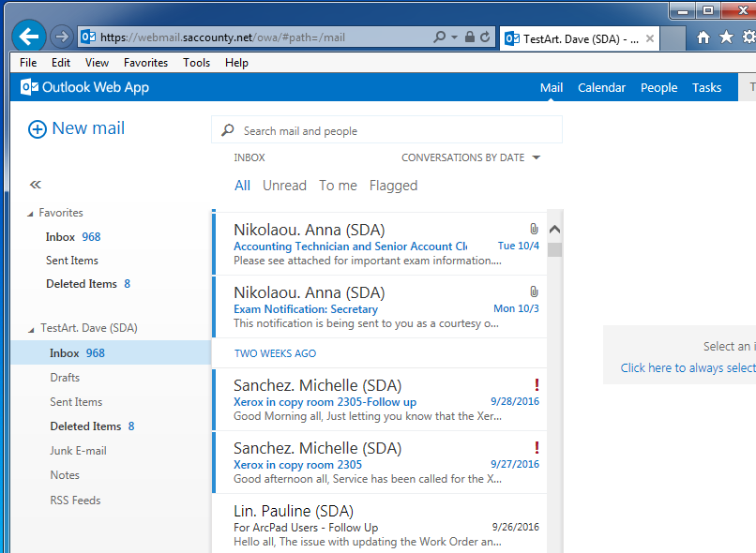
Task: Collapse the Favorites folder group
Action: [x=30, y=214]
